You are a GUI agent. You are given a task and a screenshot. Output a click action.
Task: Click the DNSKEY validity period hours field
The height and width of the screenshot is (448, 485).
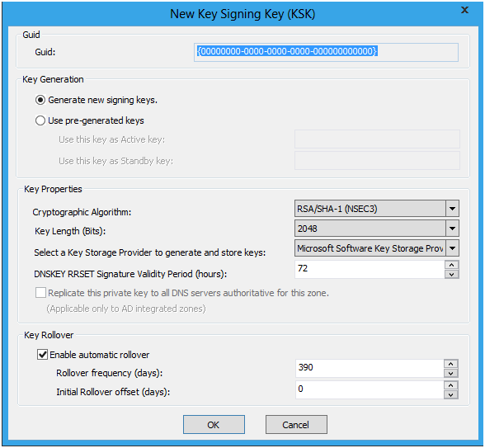coord(370,269)
